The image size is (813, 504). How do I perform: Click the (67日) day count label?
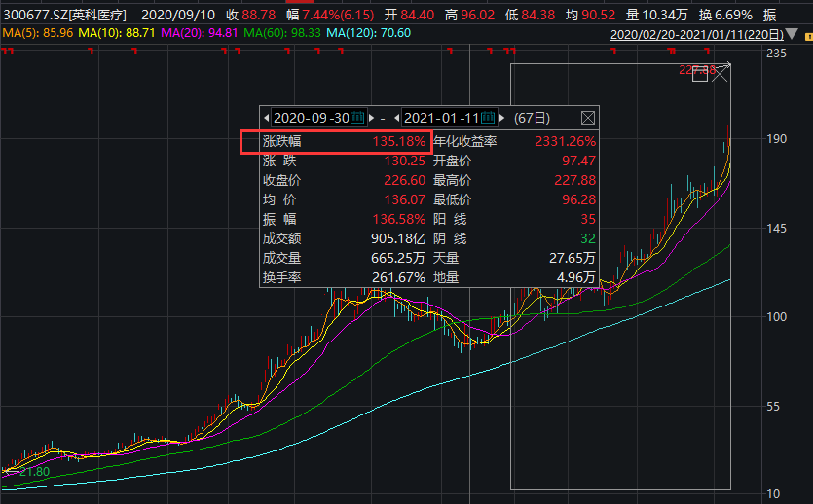532,118
